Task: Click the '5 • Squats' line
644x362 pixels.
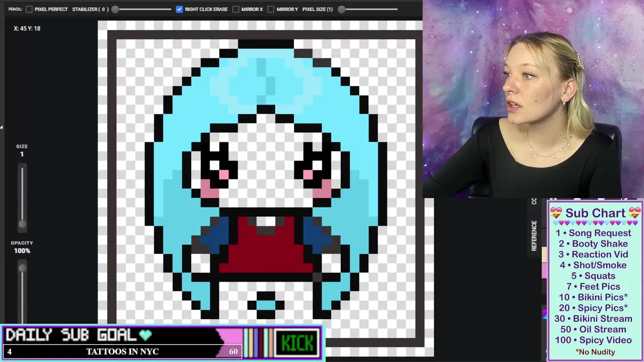Action: click(593, 276)
